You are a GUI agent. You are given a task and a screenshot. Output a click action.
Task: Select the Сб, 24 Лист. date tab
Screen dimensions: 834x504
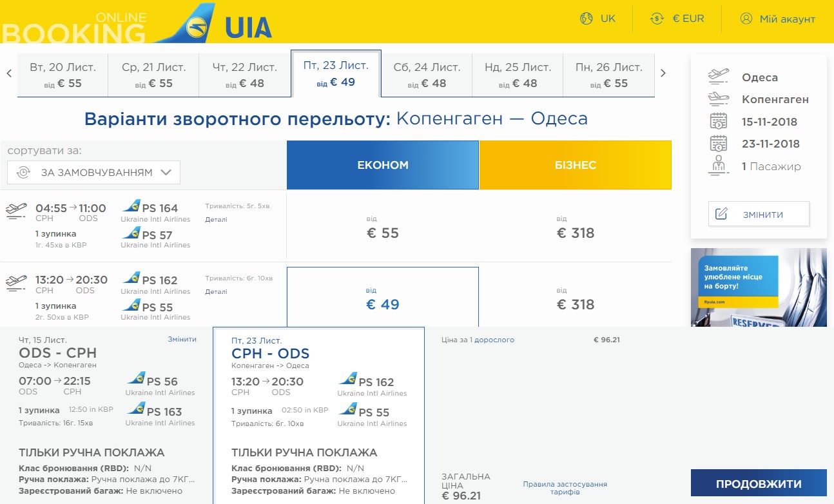click(x=427, y=75)
